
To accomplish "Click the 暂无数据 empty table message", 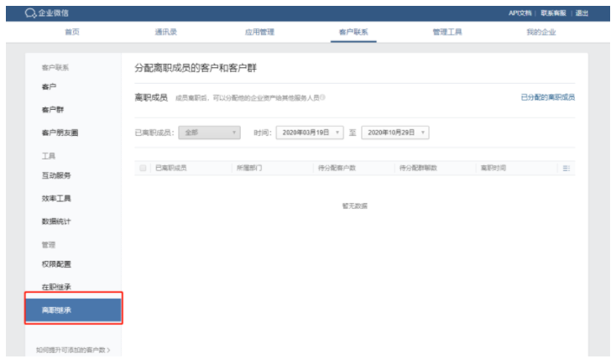I will click(355, 205).
